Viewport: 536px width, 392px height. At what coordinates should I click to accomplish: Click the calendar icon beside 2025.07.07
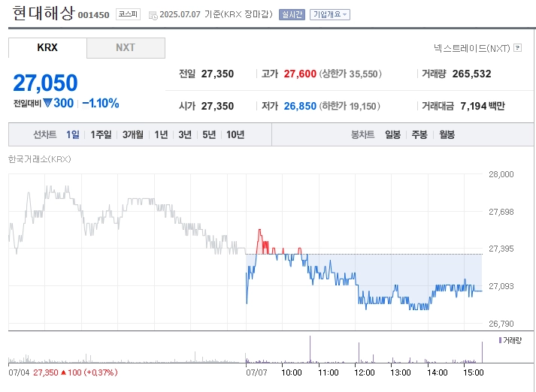coord(153,15)
